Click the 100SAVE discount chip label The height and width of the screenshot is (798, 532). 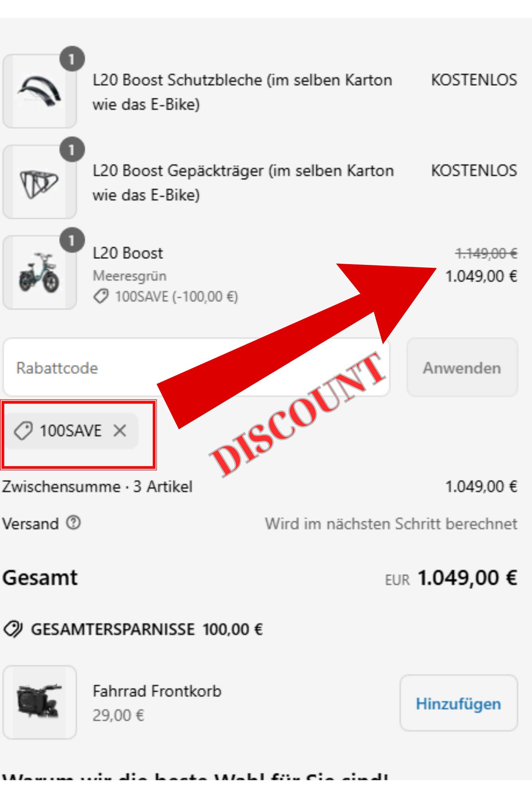pos(71,431)
